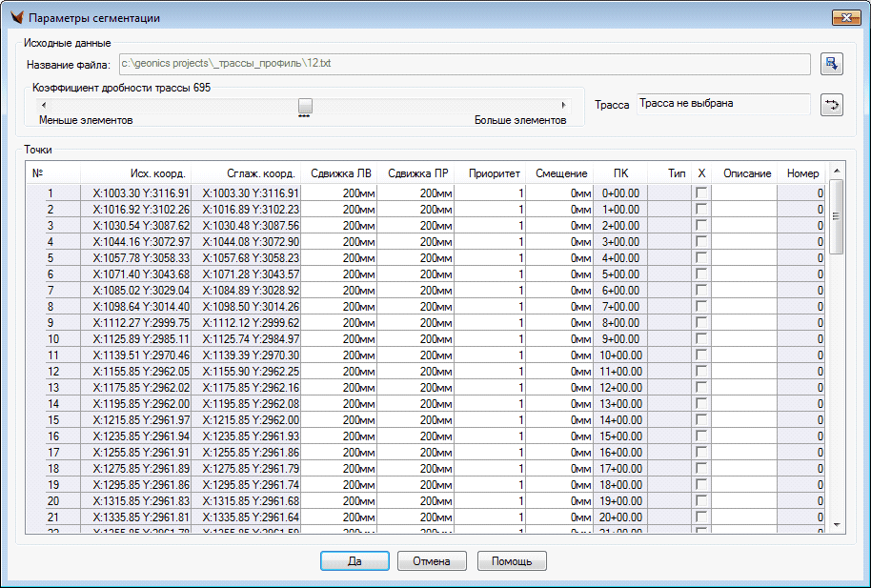Close the segmentation parameters dialog

point(844,18)
